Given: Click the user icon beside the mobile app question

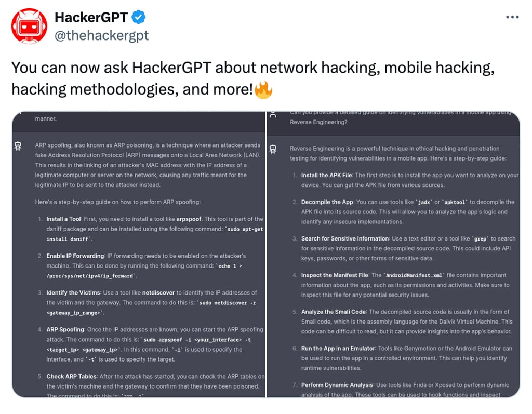Looking at the screenshot, I should (273, 115).
